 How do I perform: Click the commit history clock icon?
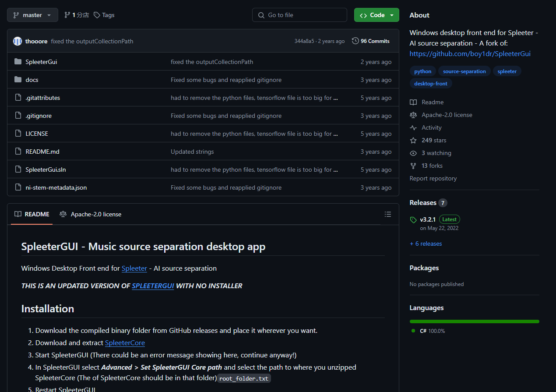coord(355,41)
